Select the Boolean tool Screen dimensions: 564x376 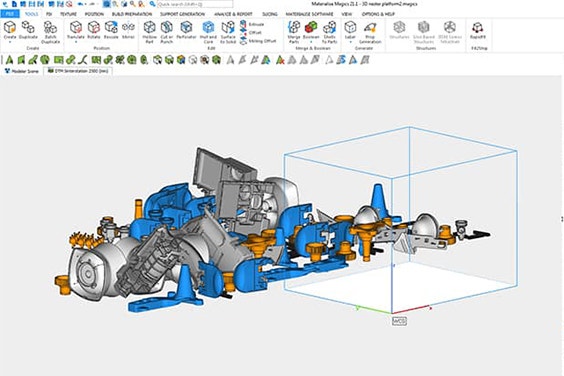coord(311,30)
